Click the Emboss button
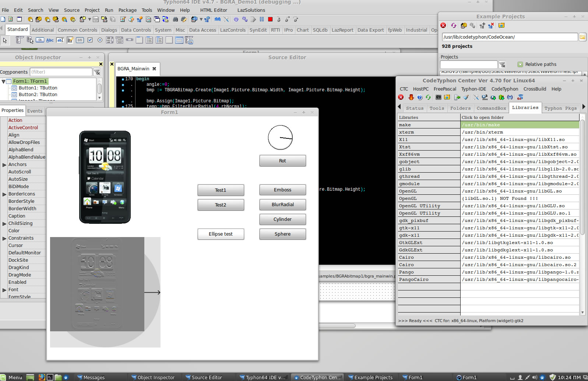The image size is (588, 381). [282, 190]
